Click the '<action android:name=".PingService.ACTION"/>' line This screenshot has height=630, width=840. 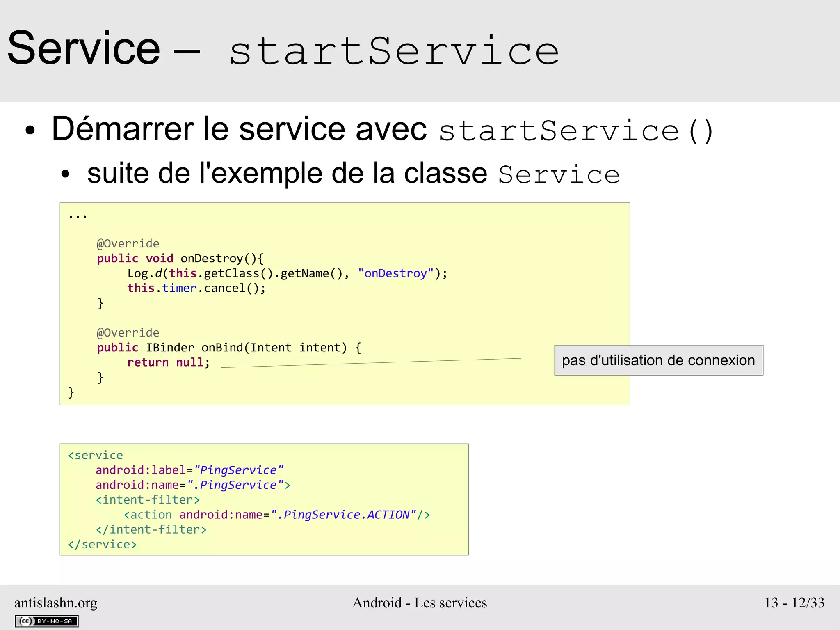click(277, 515)
